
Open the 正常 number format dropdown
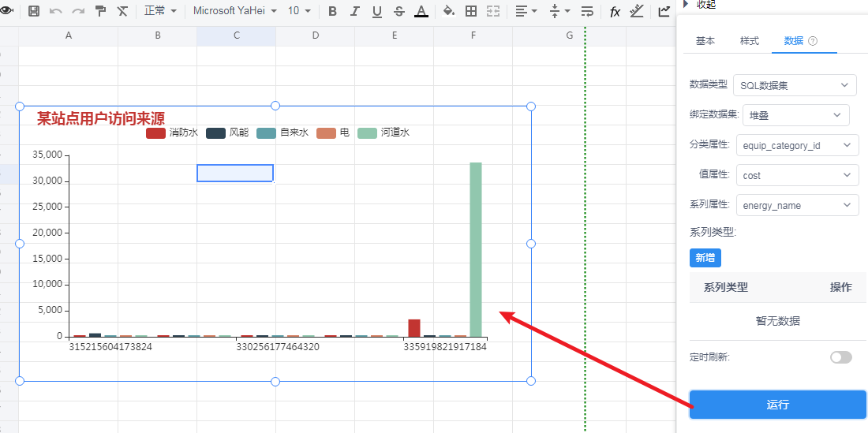(x=160, y=10)
